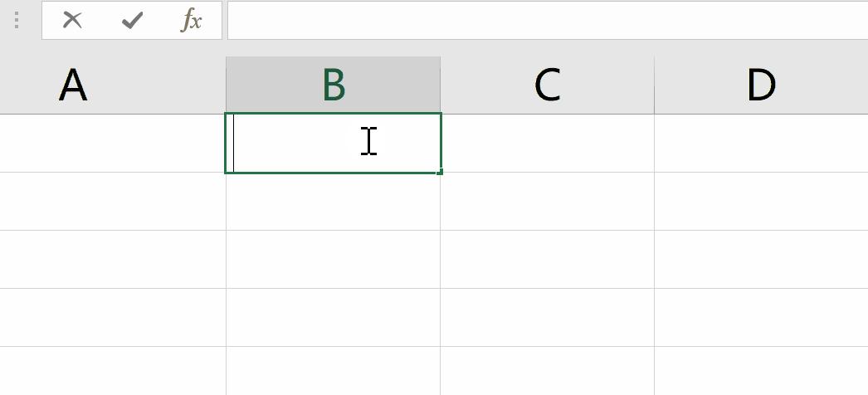Select column C cell in second visible row
Screen dimensions: 868x395
(x=547, y=202)
